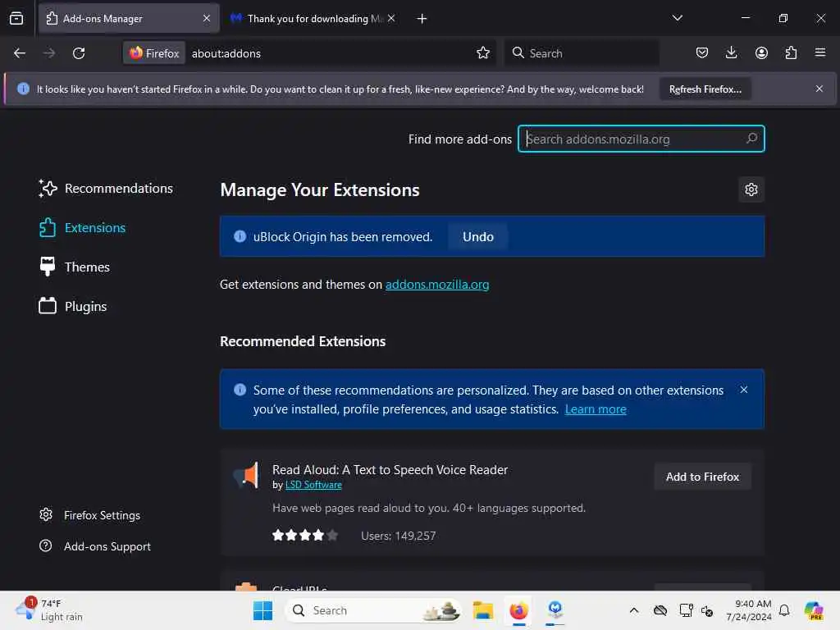This screenshot has width=840, height=630.
Task: Select the Users: 149,257 text
Action: [x=398, y=536]
